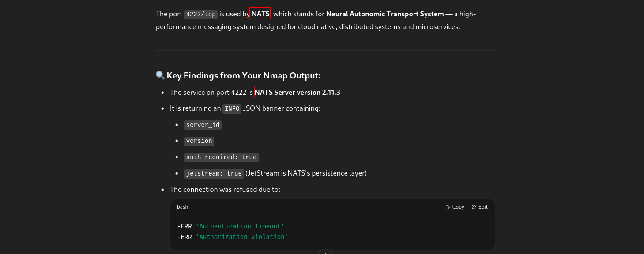Click the auth_required: true code item

point(221,157)
